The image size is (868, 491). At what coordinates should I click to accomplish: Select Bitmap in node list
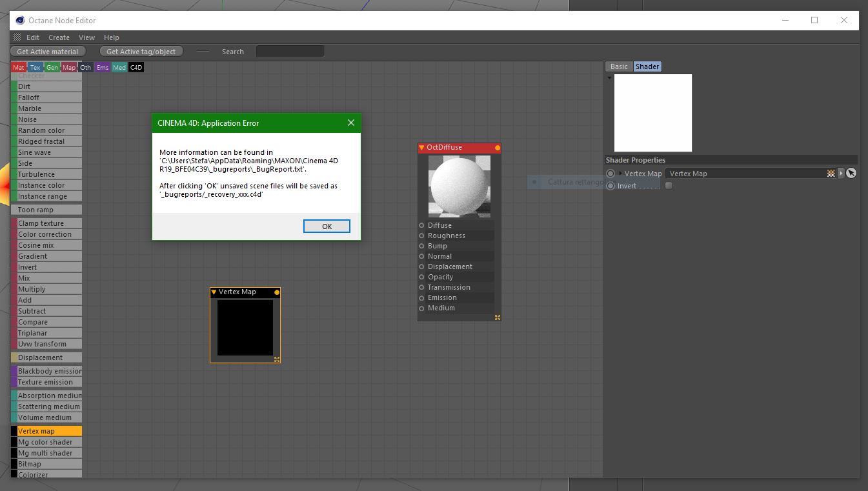[x=46, y=464]
